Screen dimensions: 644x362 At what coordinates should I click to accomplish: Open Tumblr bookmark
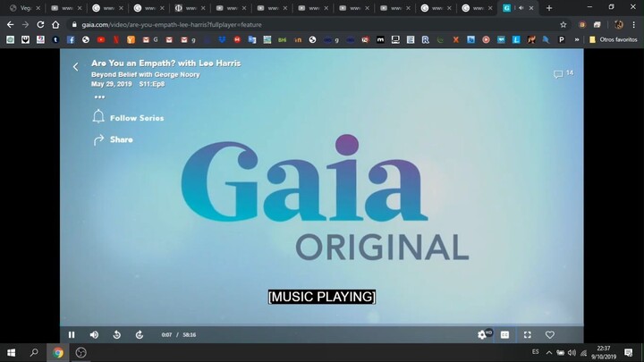point(55,40)
